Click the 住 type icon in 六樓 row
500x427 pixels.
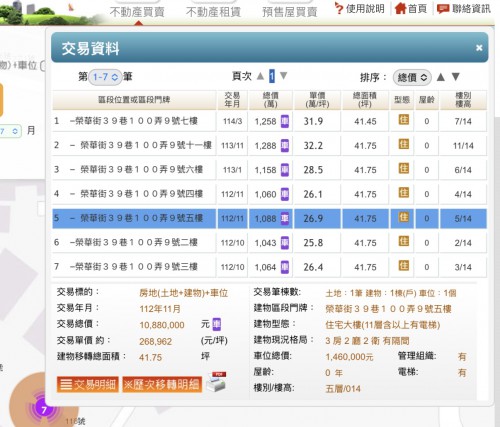(403, 168)
